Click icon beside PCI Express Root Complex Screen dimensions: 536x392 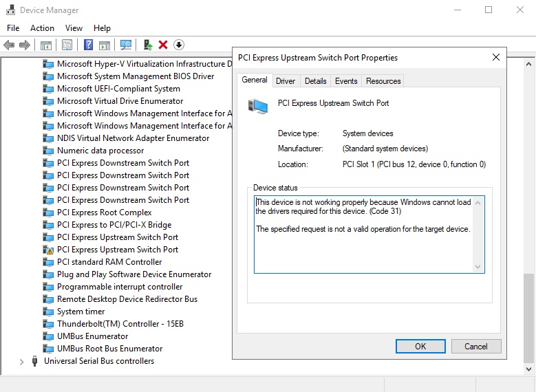48,213
